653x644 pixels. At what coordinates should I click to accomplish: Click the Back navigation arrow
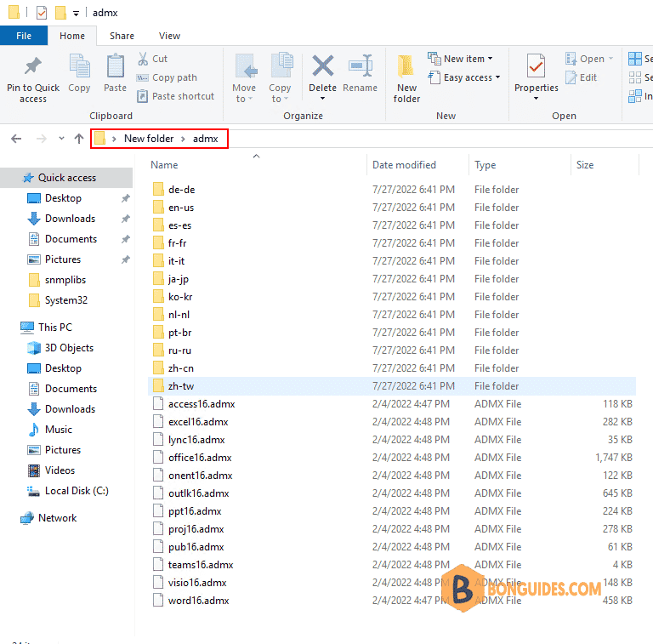point(16,139)
